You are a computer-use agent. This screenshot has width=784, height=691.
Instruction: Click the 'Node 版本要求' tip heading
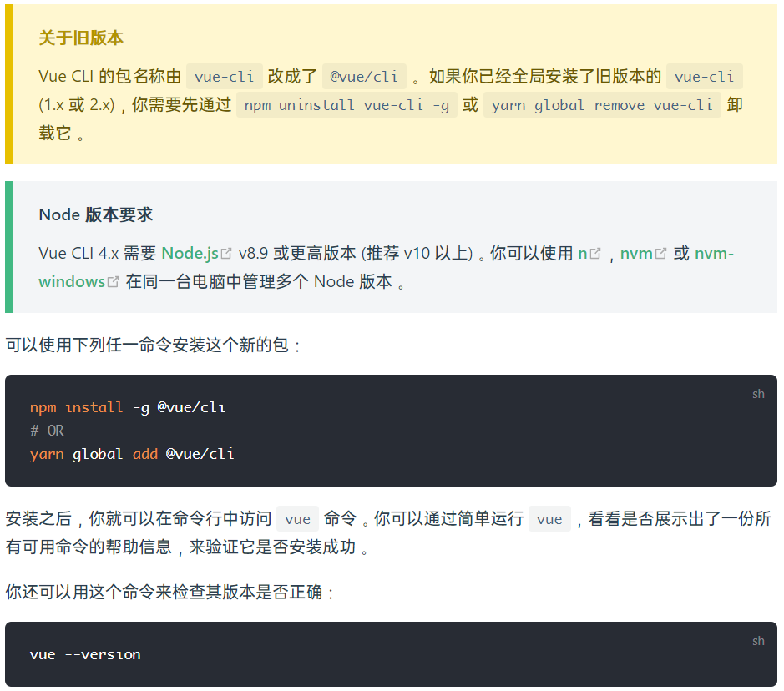click(x=95, y=214)
